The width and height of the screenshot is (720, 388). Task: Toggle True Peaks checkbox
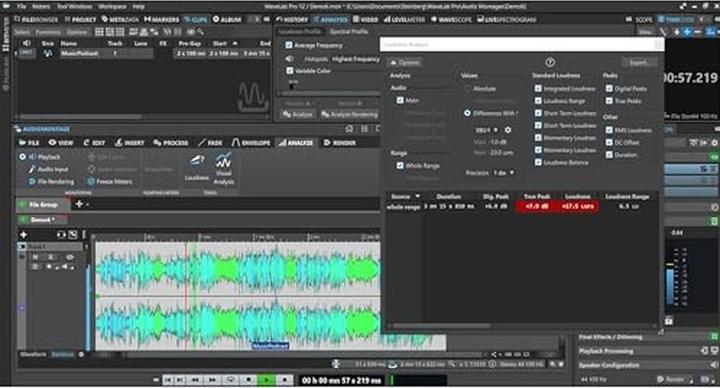click(609, 101)
